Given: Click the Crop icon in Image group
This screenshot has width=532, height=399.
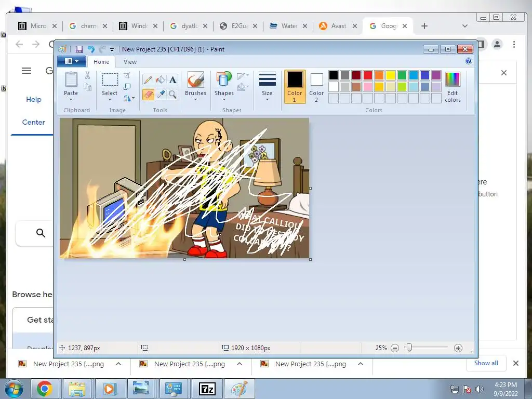Looking at the screenshot, I should [127, 75].
